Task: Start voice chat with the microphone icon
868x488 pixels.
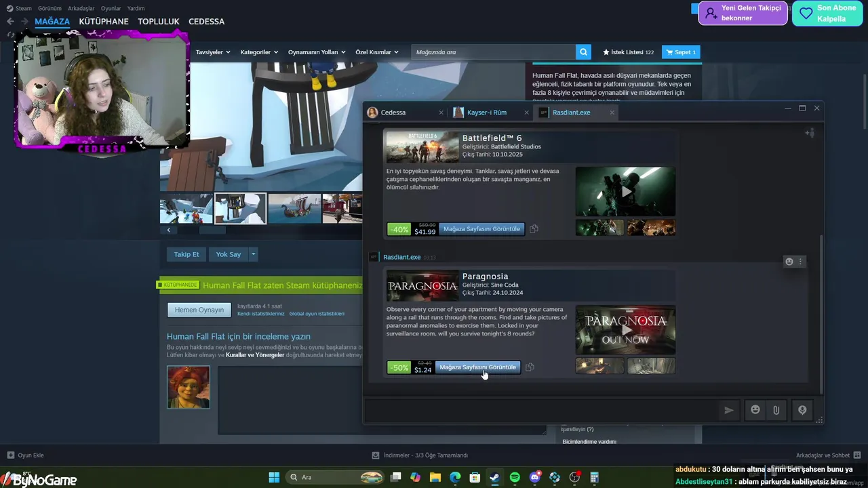Action: (x=802, y=410)
